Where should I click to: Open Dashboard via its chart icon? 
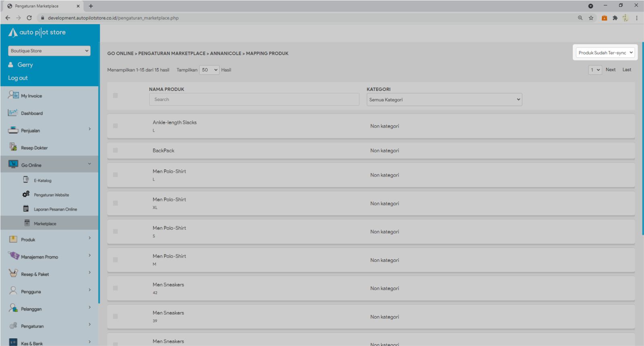[13, 113]
